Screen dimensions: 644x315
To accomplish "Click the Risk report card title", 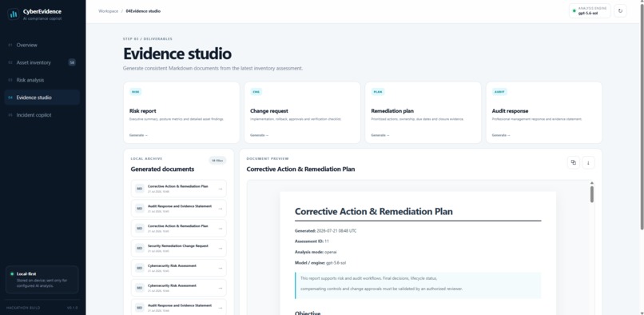I will (142, 111).
